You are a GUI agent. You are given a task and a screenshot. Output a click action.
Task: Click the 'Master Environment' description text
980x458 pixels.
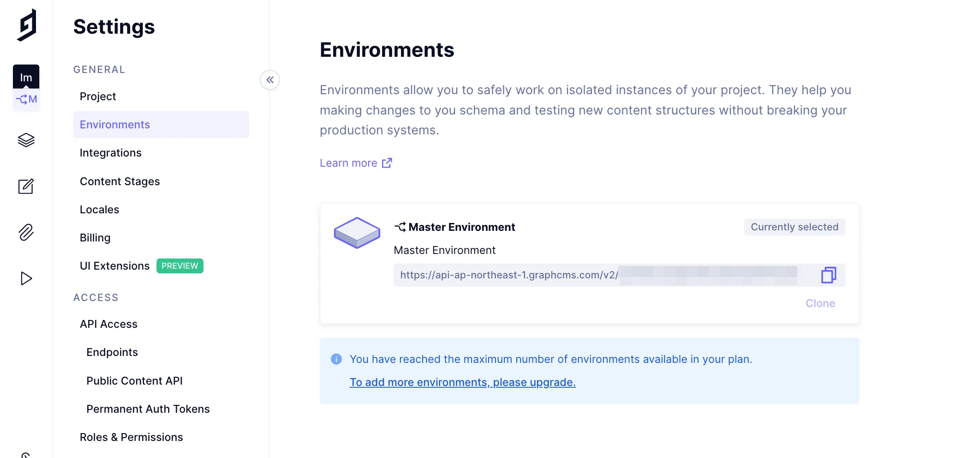(x=444, y=250)
